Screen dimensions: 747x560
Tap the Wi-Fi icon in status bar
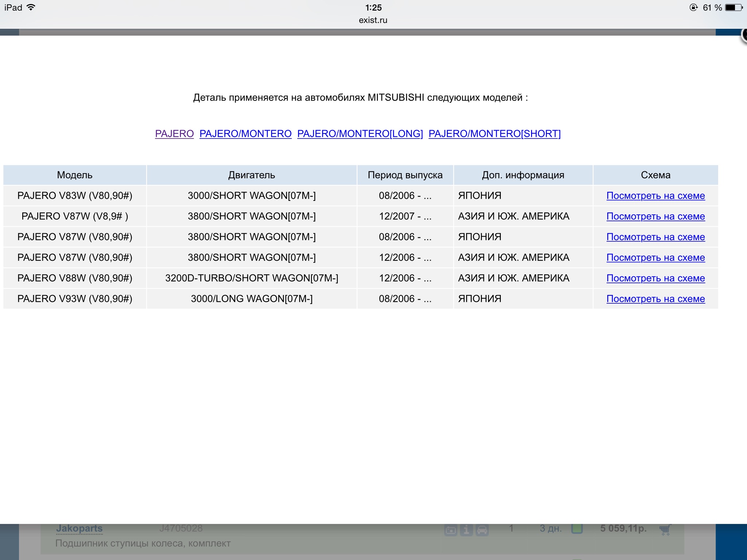click(31, 7)
